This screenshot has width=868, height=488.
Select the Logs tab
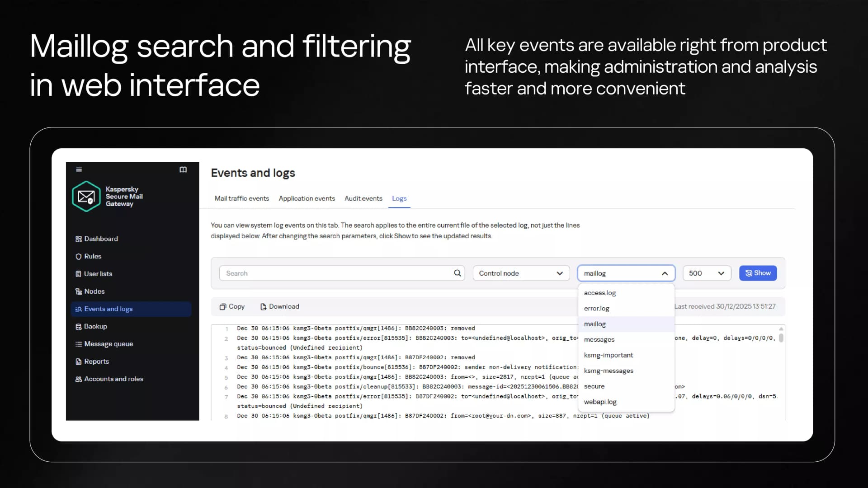[x=399, y=198]
